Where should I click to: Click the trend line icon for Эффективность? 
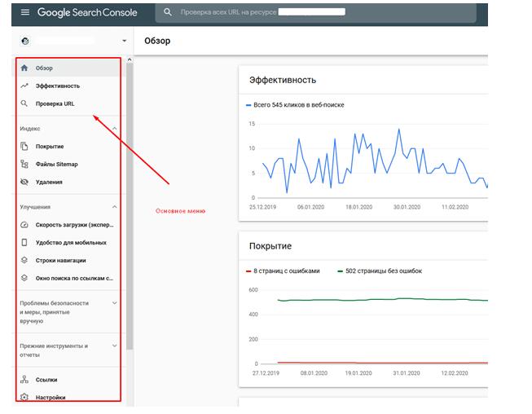click(24, 86)
